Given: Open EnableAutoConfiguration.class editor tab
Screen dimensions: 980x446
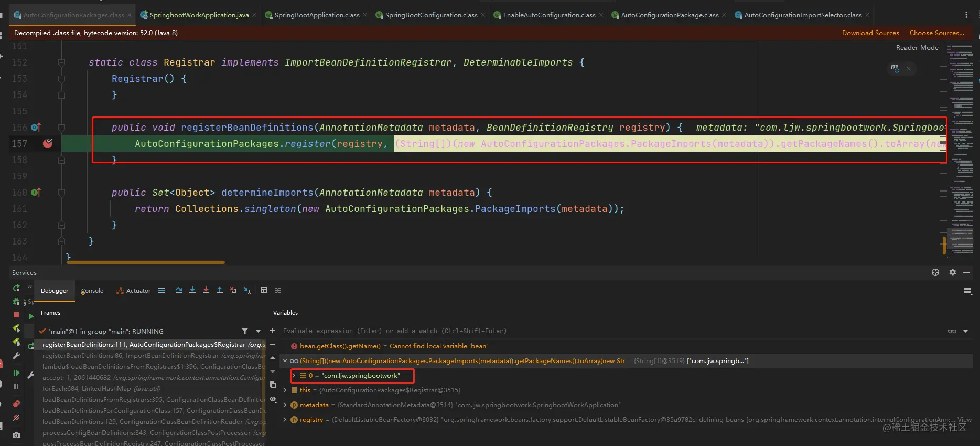Looking at the screenshot, I should click(549, 15).
